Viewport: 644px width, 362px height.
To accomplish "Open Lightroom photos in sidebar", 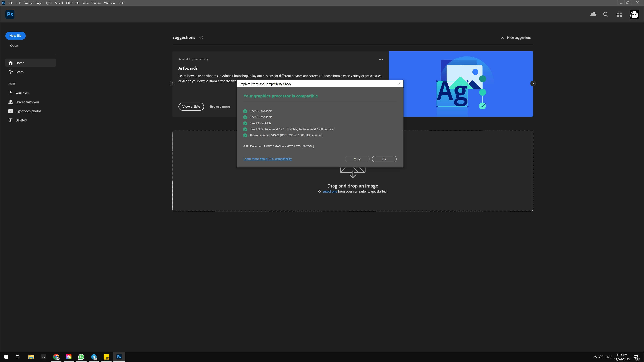I will (x=28, y=111).
